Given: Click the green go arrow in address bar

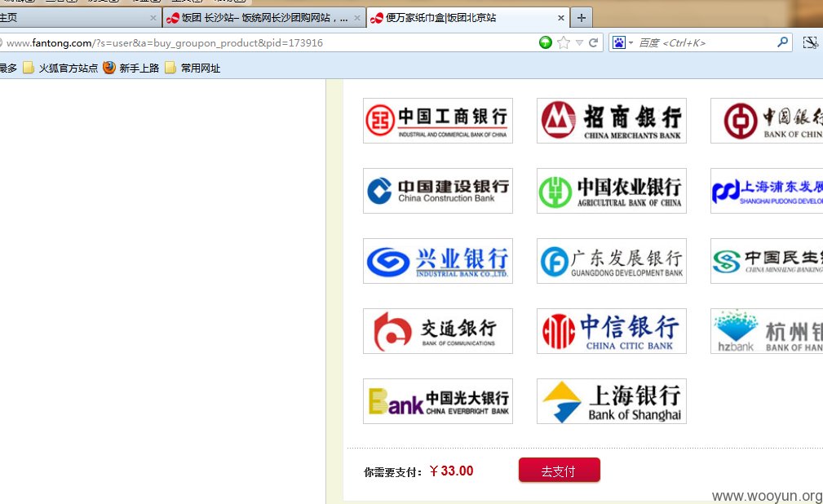Looking at the screenshot, I should [x=546, y=42].
